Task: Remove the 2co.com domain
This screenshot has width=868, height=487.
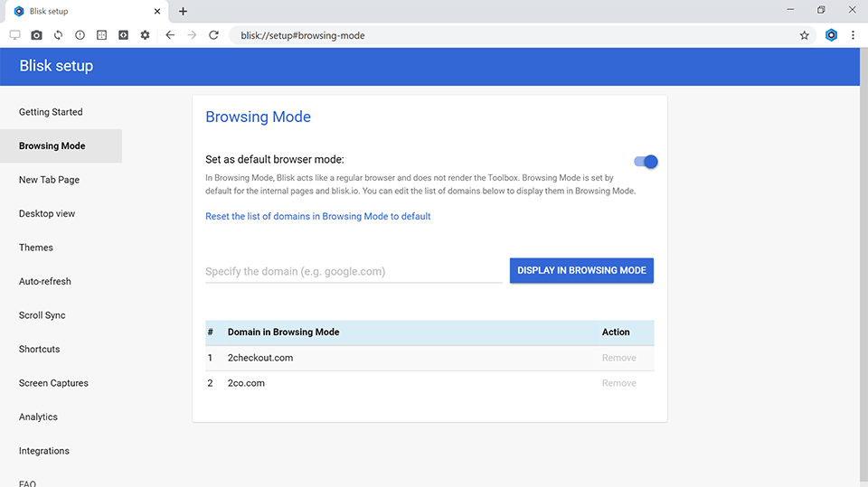Action: tap(618, 383)
